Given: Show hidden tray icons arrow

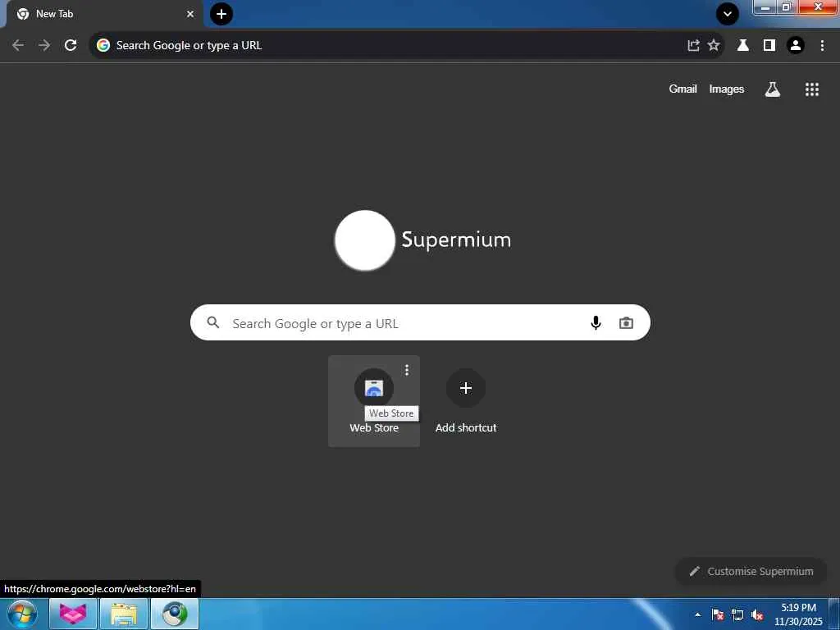Looking at the screenshot, I should click(697, 614).
